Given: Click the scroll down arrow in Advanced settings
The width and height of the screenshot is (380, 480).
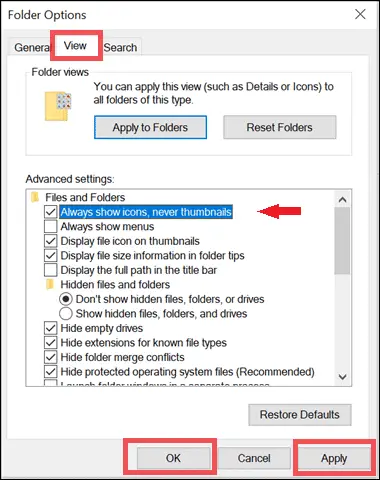Looking at the screenshot, I should 342,377.
